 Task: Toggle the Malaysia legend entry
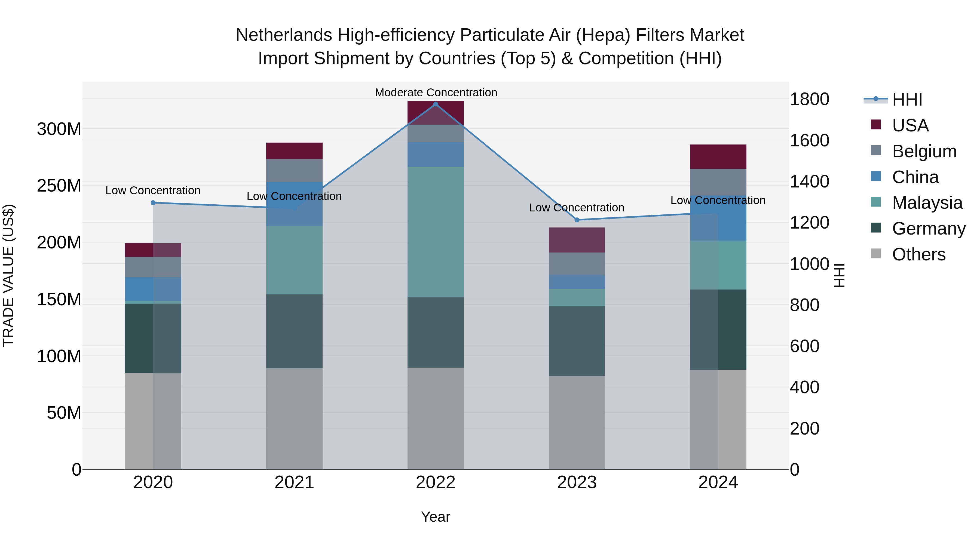[x=917, y=202]
